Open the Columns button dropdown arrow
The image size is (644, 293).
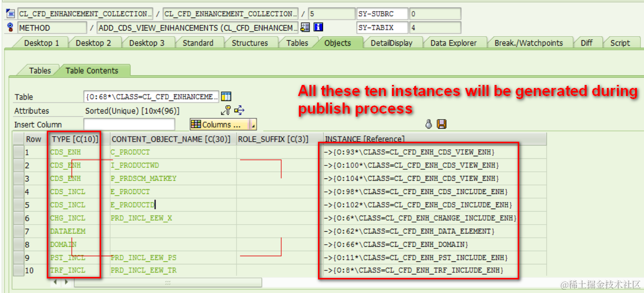click(x=254, y=125)
